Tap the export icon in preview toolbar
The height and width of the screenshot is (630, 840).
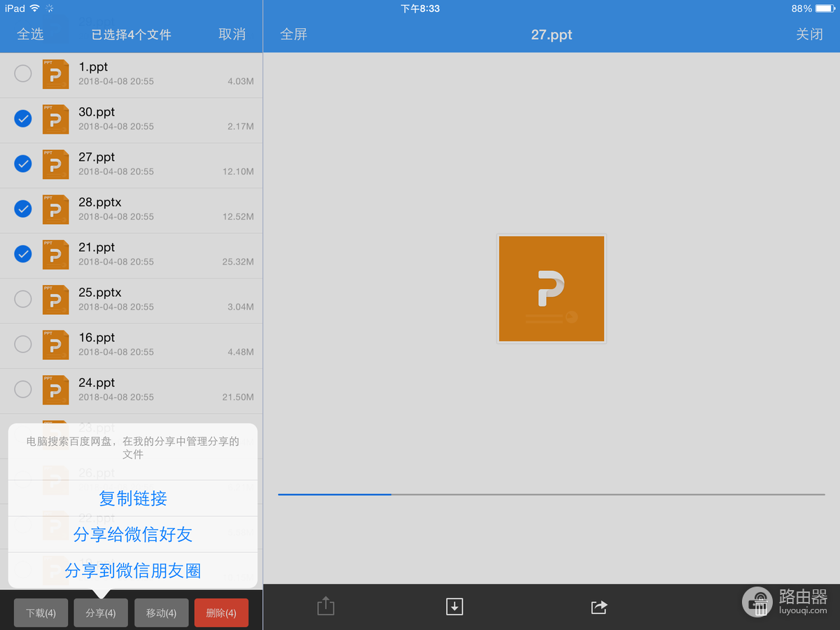(325, 606)
